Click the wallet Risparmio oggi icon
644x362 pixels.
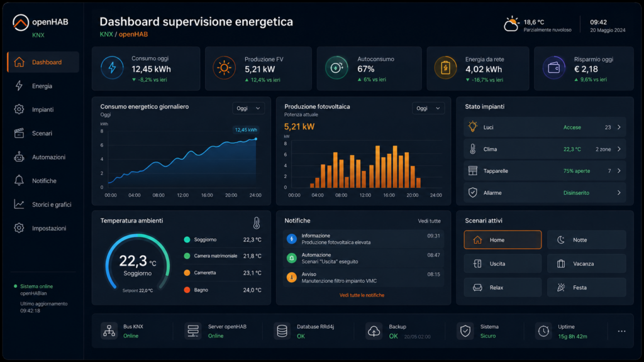(554, 68)
